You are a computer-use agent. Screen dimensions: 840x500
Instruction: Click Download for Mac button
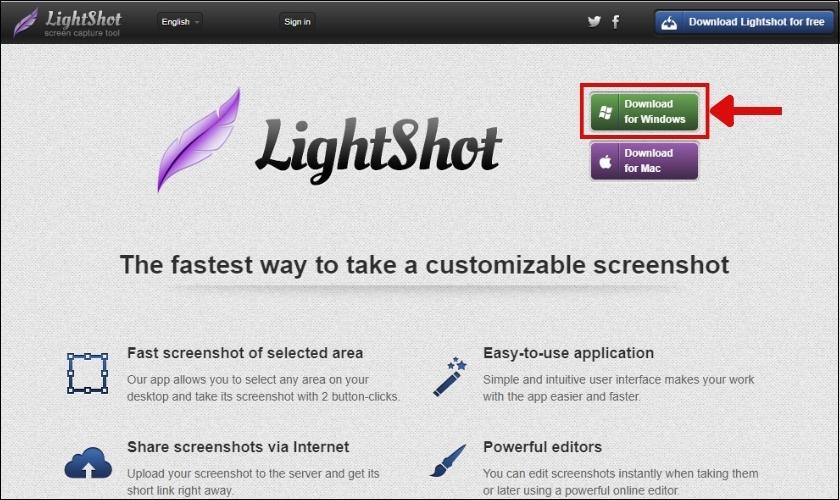pyautogui.click(x=644, y=161)
